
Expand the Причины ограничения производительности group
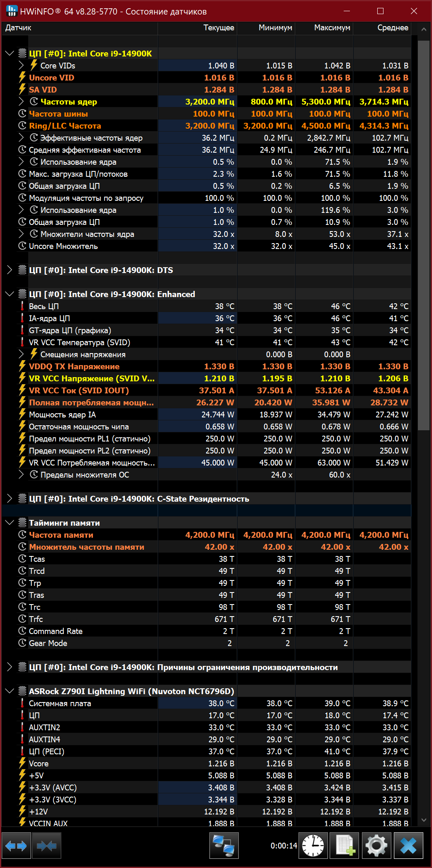coord(10,667)
